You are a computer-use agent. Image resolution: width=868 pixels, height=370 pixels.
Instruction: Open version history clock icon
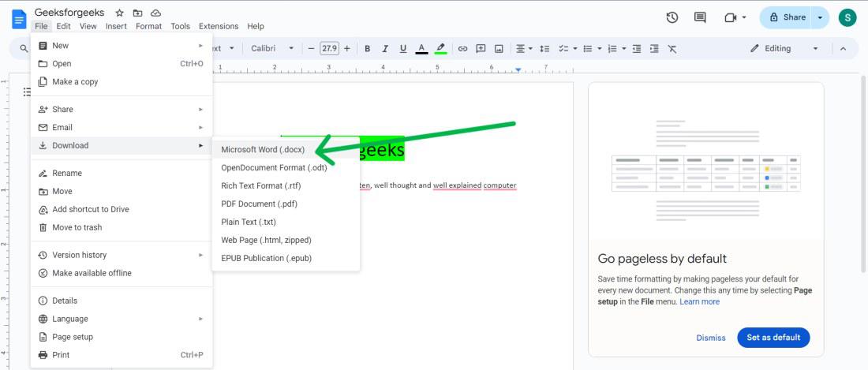[672, 17]
